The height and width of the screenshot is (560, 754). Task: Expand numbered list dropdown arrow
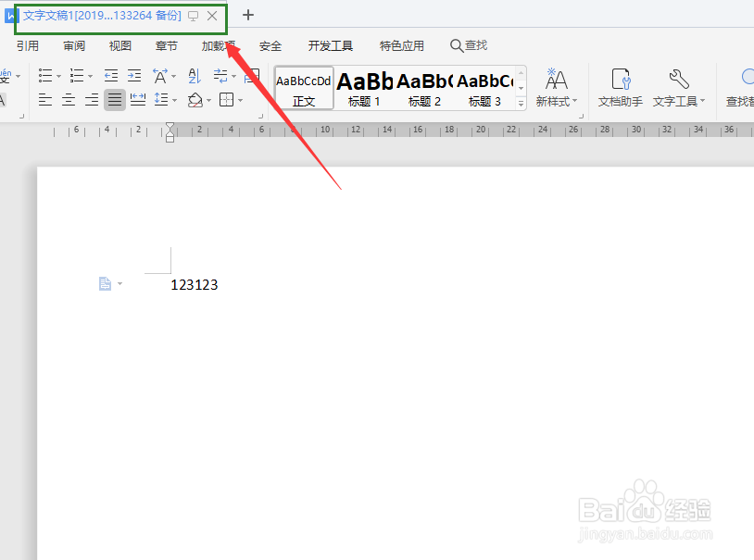click(x=90, y=77)
